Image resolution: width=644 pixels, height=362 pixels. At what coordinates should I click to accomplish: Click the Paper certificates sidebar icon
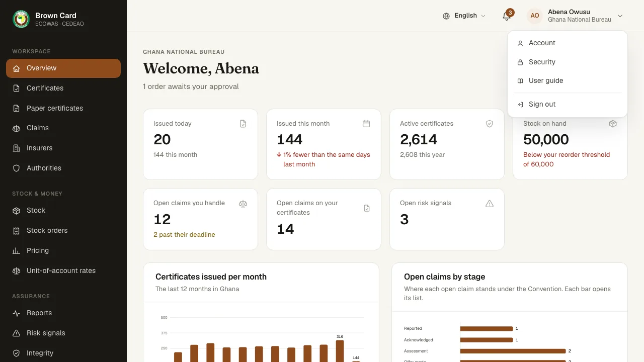[17, 109]
